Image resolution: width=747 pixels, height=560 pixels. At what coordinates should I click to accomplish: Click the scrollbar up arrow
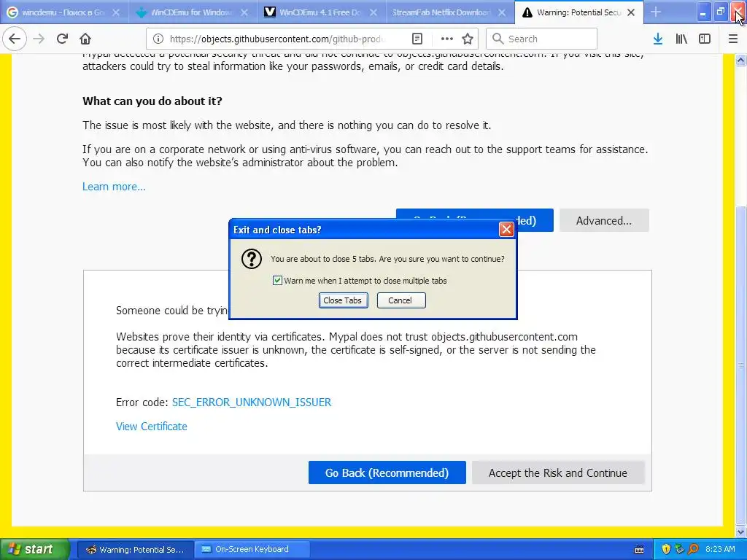pos(741,60)
